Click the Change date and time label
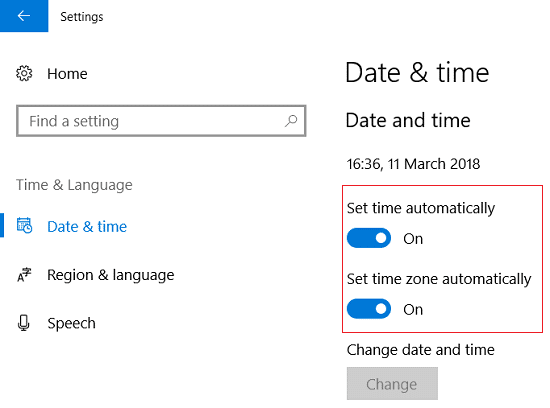This screenshot has height=408, width=550. tap(421, 350)
